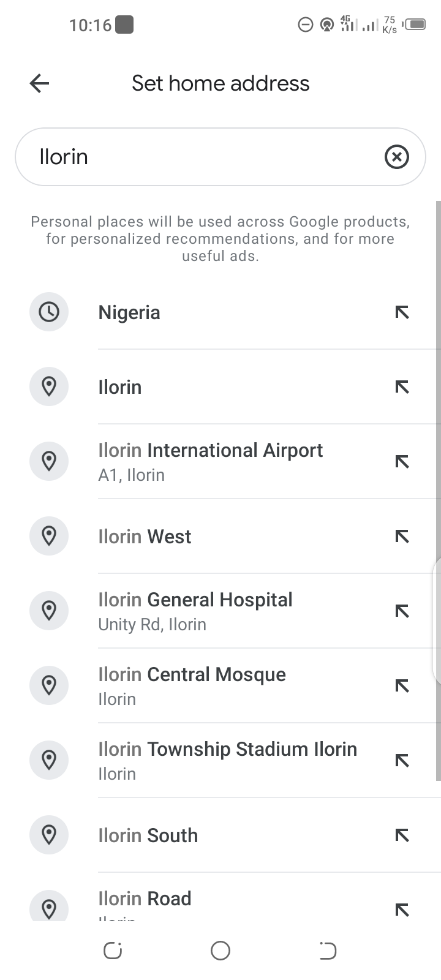This screenshot has width=441, height=980.
Task: Tap the pin icon beside Ilorin International Airport
Action: (x=49, y=461)
